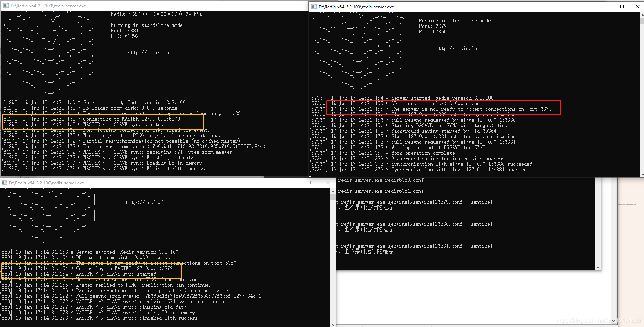Click the 'Waiting for end of BGSAVE for SYNC' line
This screenshot has width=644, height=327.
[397, 147]
